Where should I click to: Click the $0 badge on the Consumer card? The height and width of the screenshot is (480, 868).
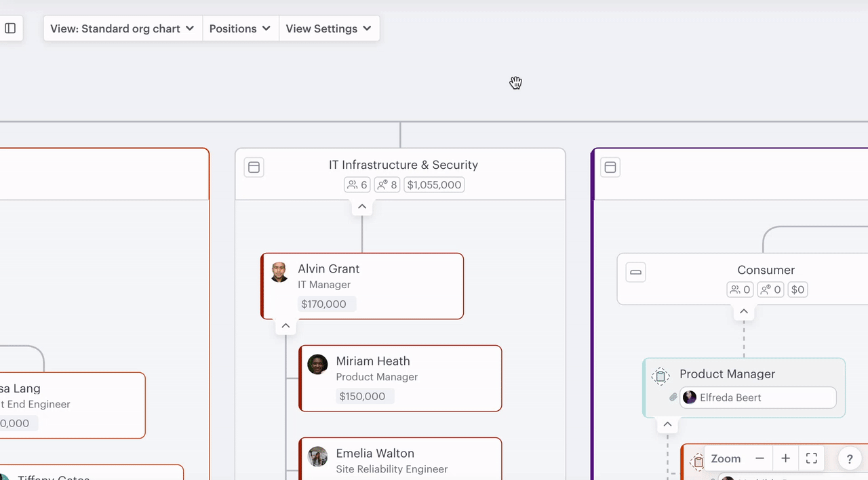click(x=797, y=289)
